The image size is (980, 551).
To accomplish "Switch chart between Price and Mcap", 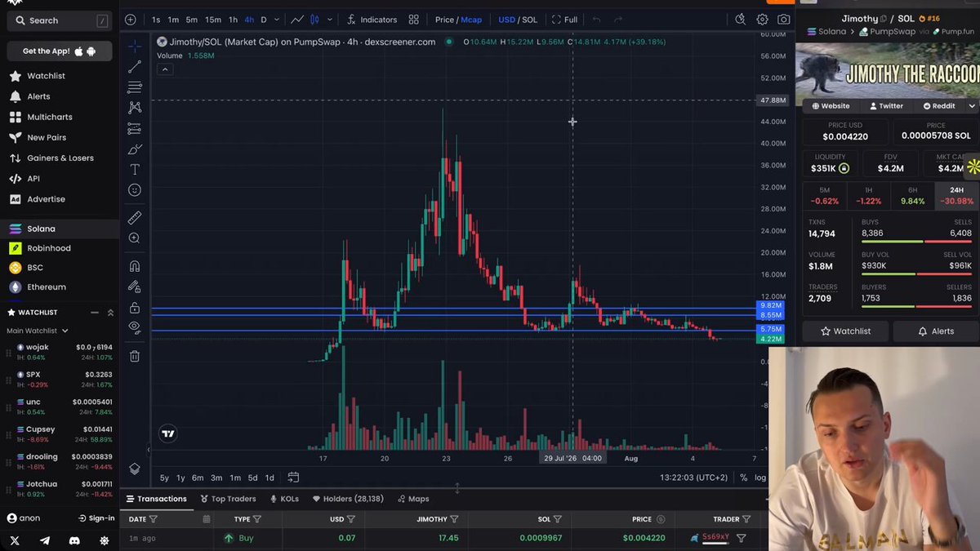I will tap(458, 20).
